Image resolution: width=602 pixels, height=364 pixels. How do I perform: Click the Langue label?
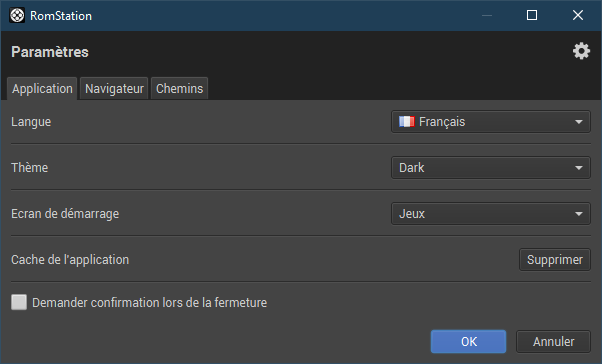31,122
